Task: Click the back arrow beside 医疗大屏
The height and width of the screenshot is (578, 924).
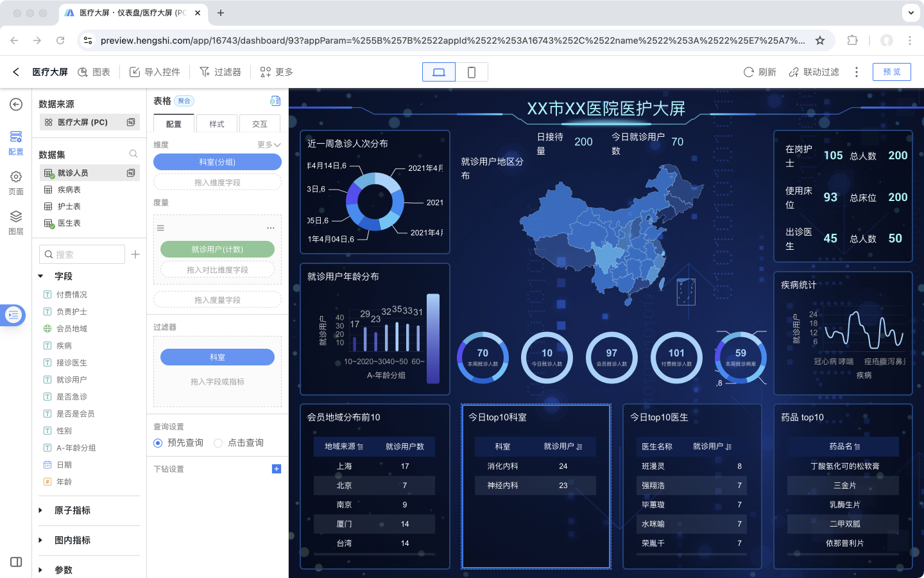Action: tap(16, 72)
